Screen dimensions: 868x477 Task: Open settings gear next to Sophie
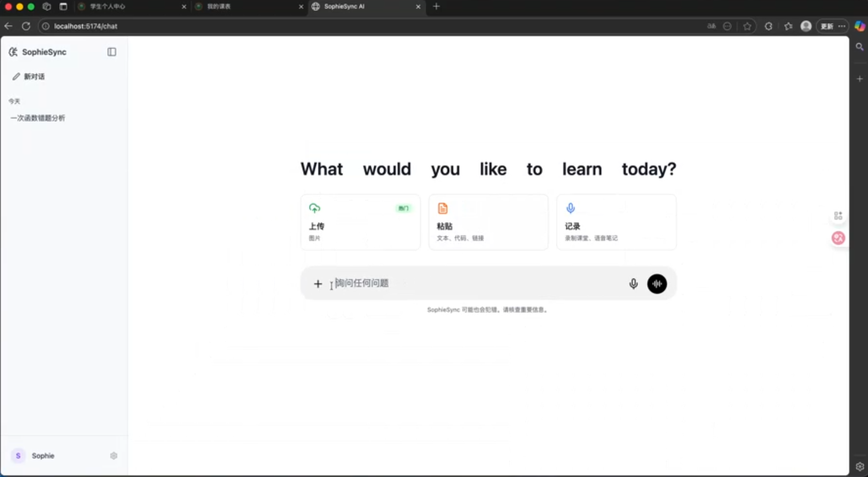(114, 456)
